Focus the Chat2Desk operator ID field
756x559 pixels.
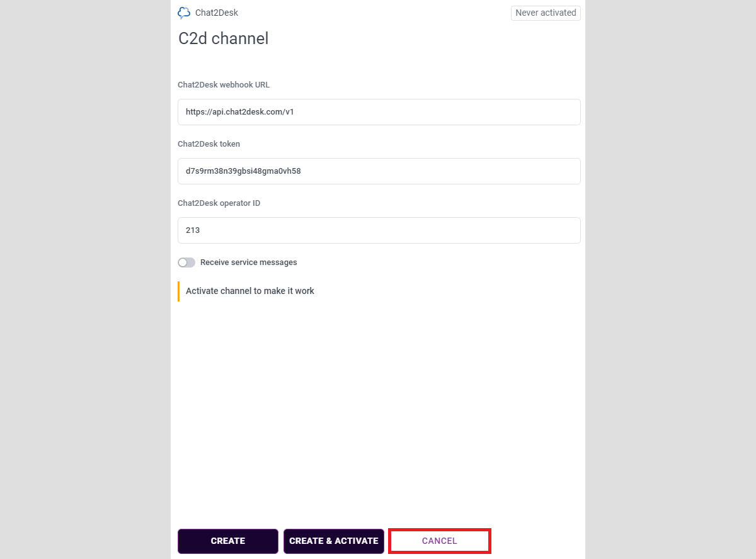(x=379, y=230)
